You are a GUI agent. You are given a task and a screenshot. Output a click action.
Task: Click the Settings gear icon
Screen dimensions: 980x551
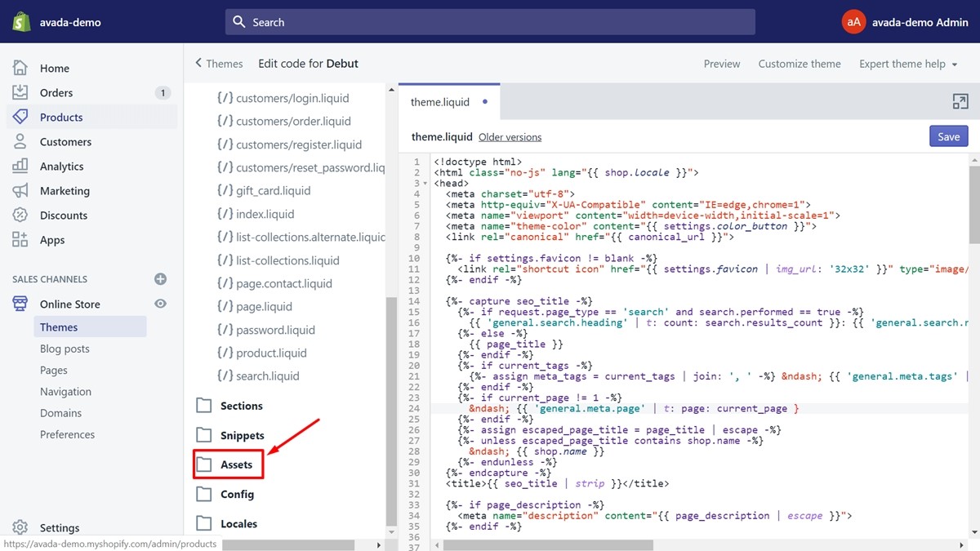pos(20,527)
